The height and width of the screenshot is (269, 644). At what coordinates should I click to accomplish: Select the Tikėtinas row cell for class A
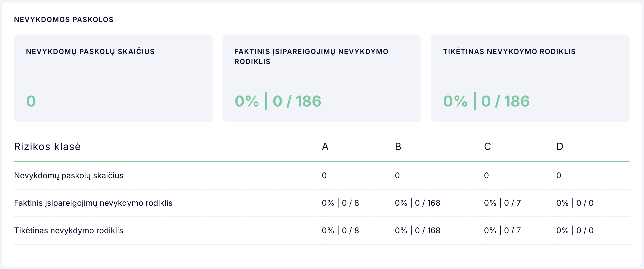click(340, 230)
